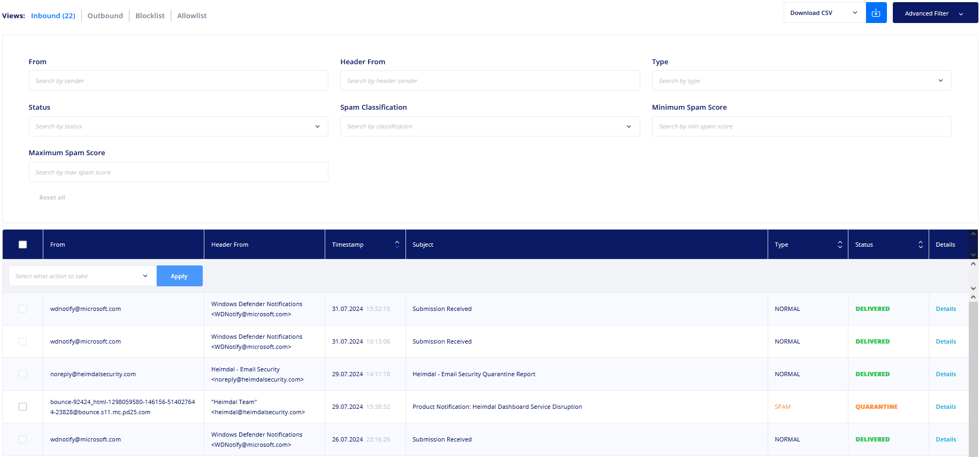Click the From column header
Viewport: 980px width, 457px height.
pos(124,245)
